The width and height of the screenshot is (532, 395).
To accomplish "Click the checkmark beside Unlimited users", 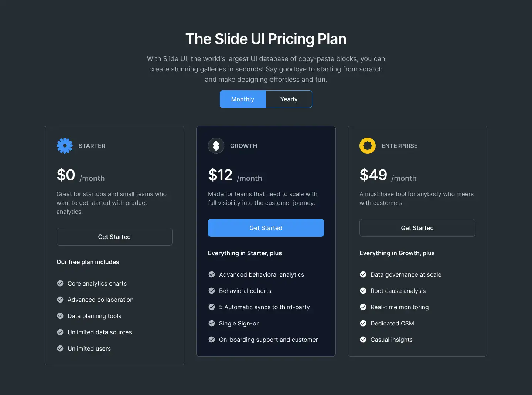I will click(60, 348).
